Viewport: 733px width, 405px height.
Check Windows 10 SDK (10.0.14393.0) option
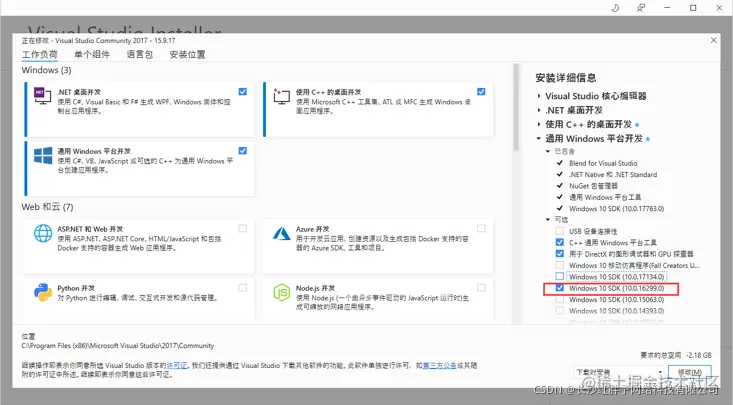(560, 311)
